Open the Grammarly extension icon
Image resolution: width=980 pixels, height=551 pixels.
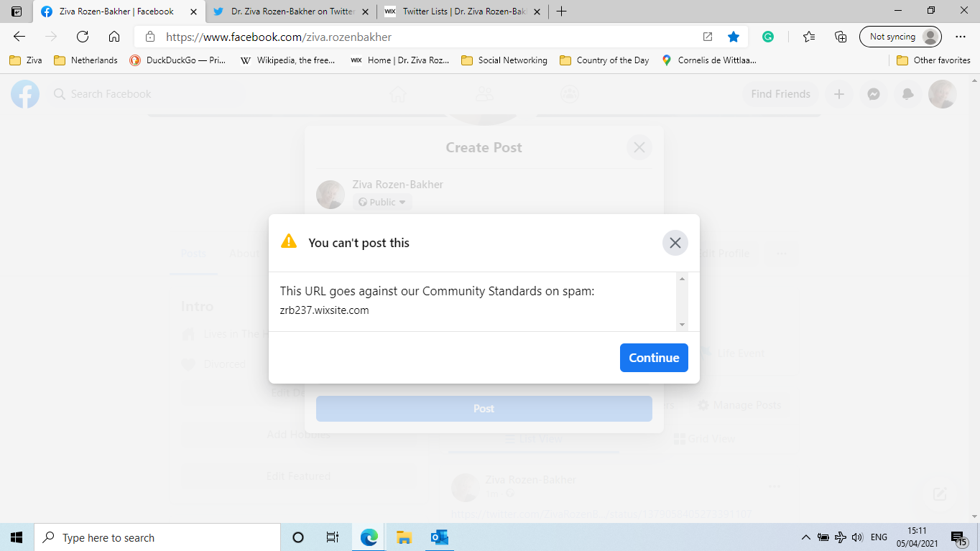[768, 37]
